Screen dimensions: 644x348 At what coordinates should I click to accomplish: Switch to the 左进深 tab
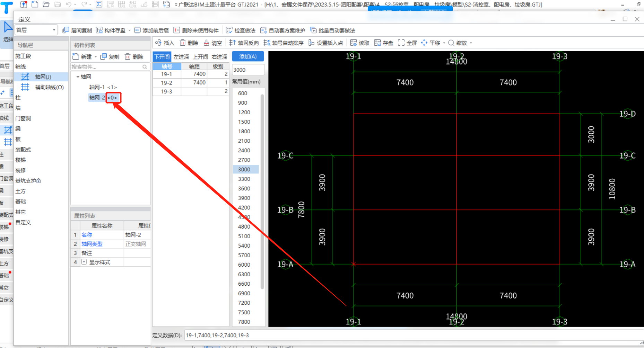point(181,57)
